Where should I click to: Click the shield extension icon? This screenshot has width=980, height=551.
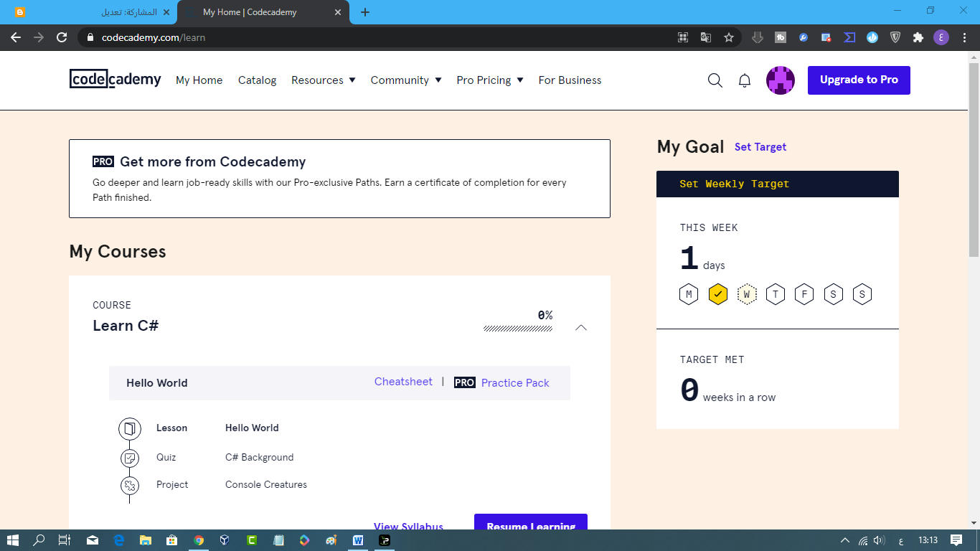[x=895, y=37]
